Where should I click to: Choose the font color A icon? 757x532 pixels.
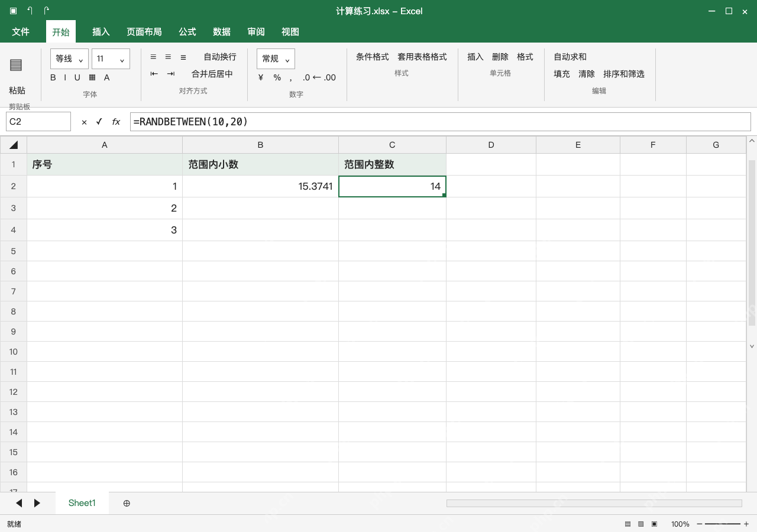[x=107, y=77]
